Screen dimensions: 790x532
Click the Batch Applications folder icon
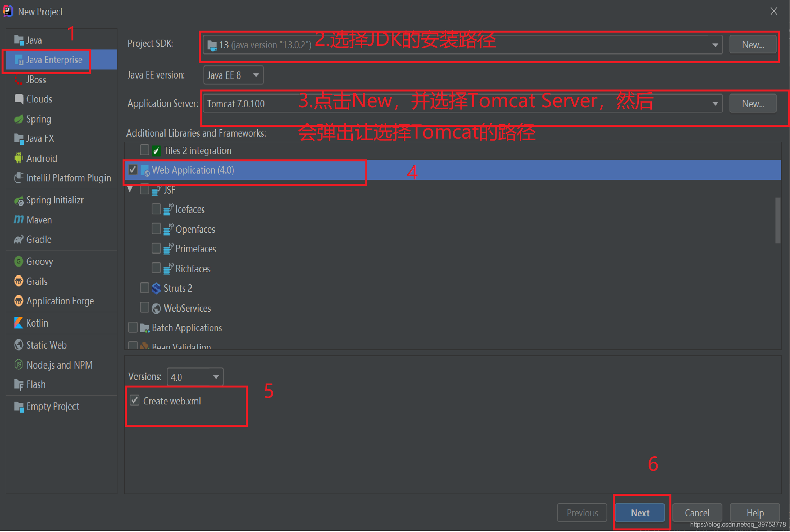click(x=145, y=328)
